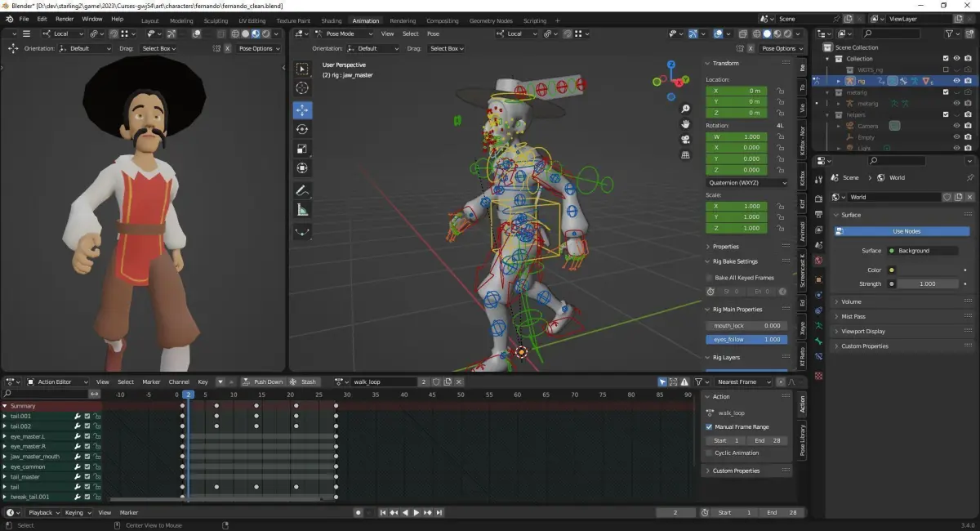Open outliner filter funnel icon
The width and height of the screenshot is (980, 531).
click(951, 33)
